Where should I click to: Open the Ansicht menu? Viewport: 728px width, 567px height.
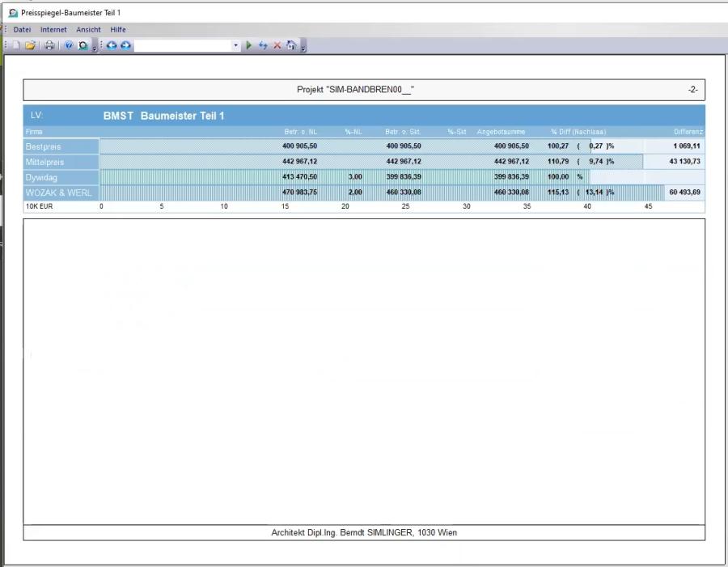pos(88,29)
